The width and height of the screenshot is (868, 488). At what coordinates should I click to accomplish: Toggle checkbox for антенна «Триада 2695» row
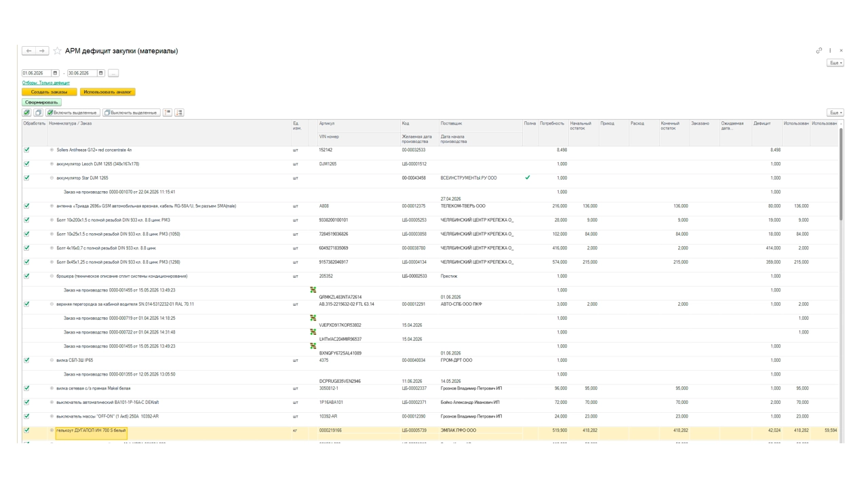click(x=27, y=206)
